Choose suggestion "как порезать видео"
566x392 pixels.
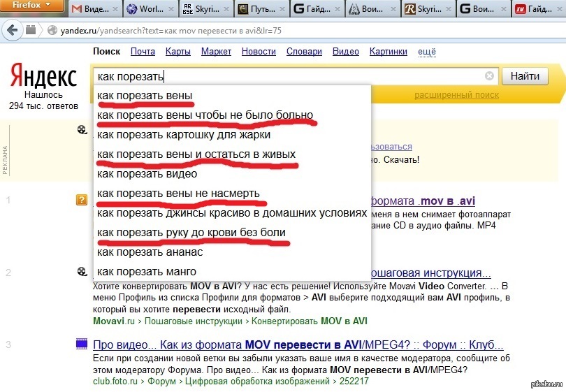[x=232, y=173]
